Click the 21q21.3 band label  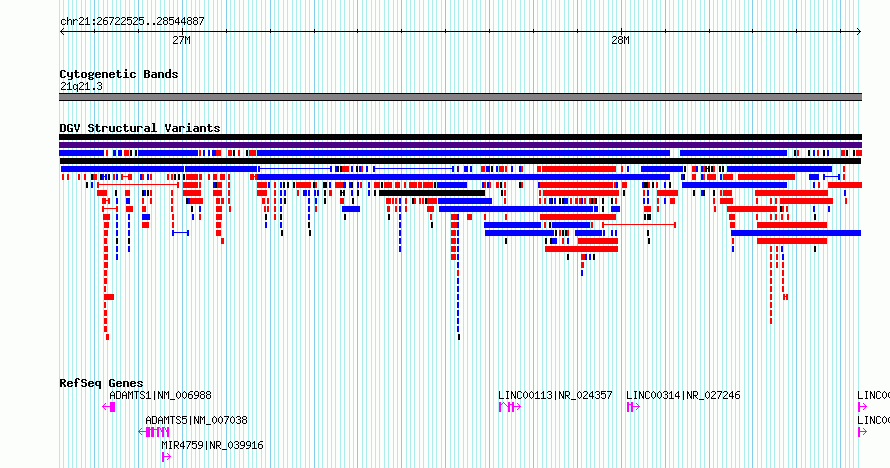[x=81, y=87]
